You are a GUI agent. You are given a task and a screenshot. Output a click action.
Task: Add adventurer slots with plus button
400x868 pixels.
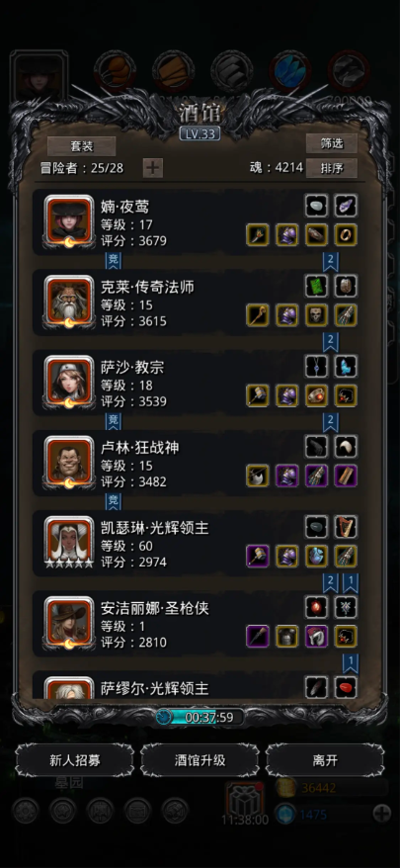coord(153,168)
